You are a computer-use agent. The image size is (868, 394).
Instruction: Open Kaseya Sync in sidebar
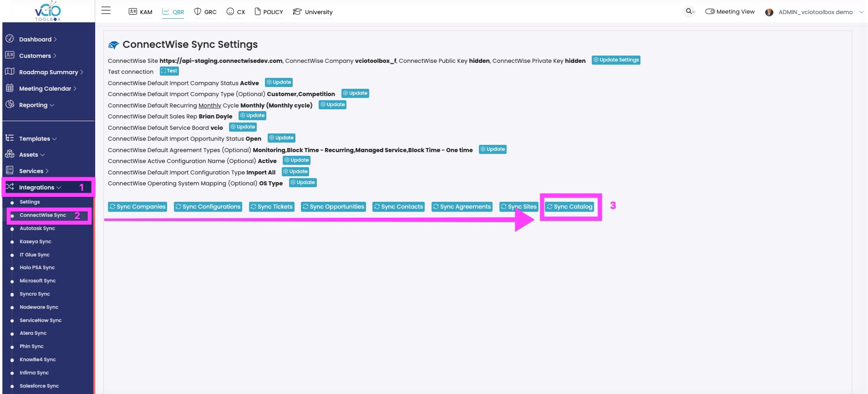pos(36,242)
